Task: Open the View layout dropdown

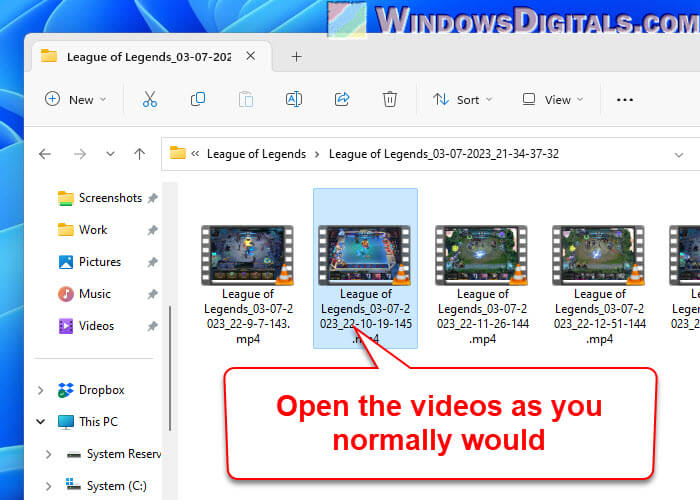Action: 553,99
